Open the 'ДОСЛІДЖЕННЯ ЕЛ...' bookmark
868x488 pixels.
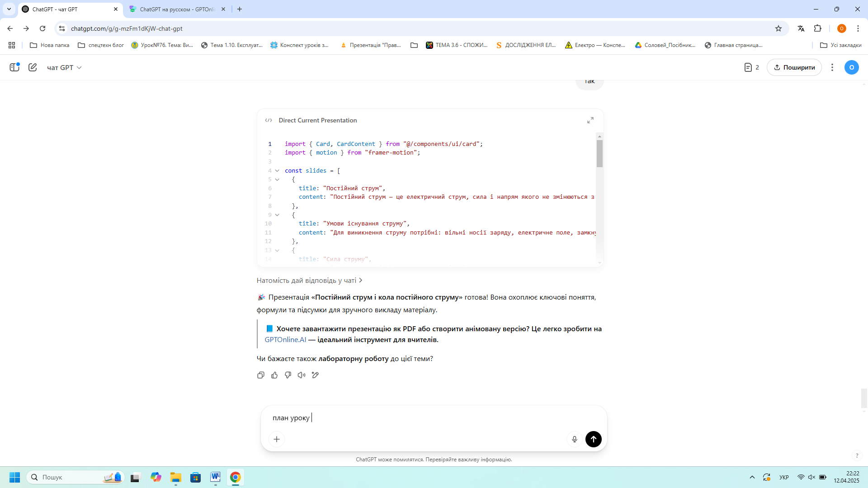click(x=526, y=45)
